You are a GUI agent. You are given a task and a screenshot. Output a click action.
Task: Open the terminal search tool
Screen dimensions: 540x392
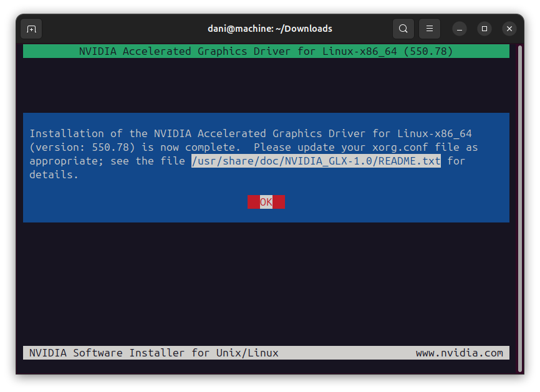tap(403, 29)
